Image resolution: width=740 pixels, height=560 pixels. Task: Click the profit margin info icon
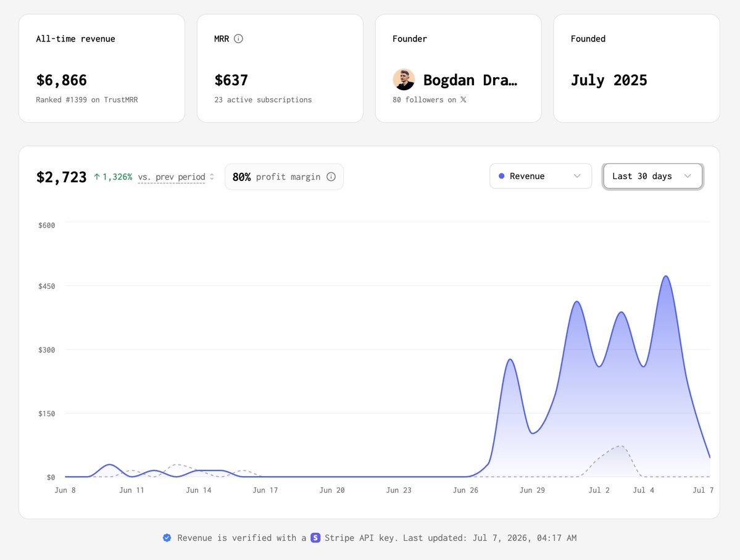coord(331,177)
